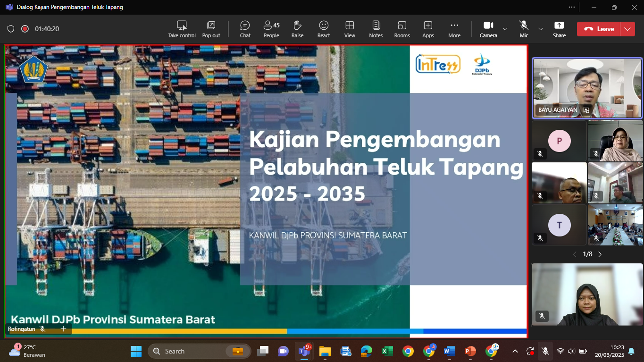Expand the Leave options dropdown
The width and height of the screenshot is (644, 362).
pos(627,29)
